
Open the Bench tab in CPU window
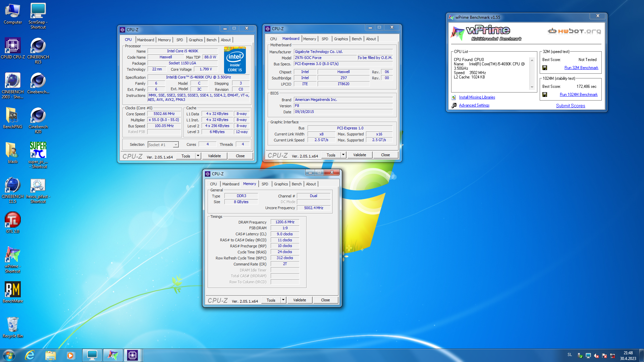(211, 40)
